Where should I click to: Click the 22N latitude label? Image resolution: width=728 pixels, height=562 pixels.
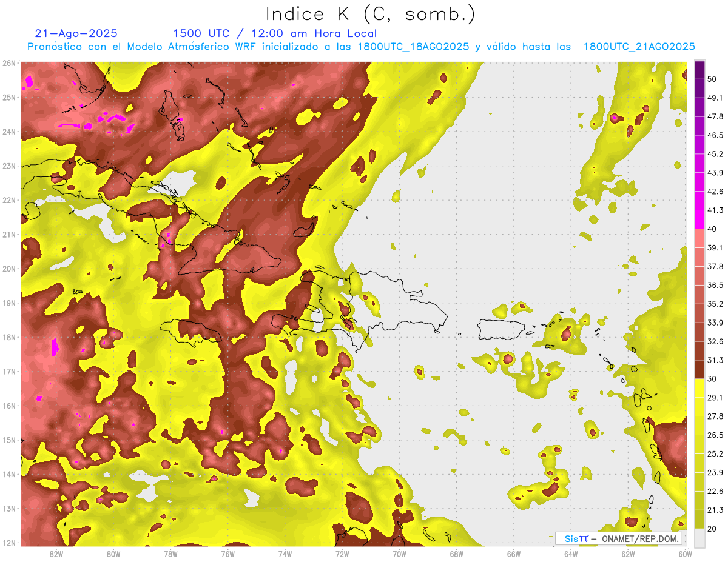[9, 200]
